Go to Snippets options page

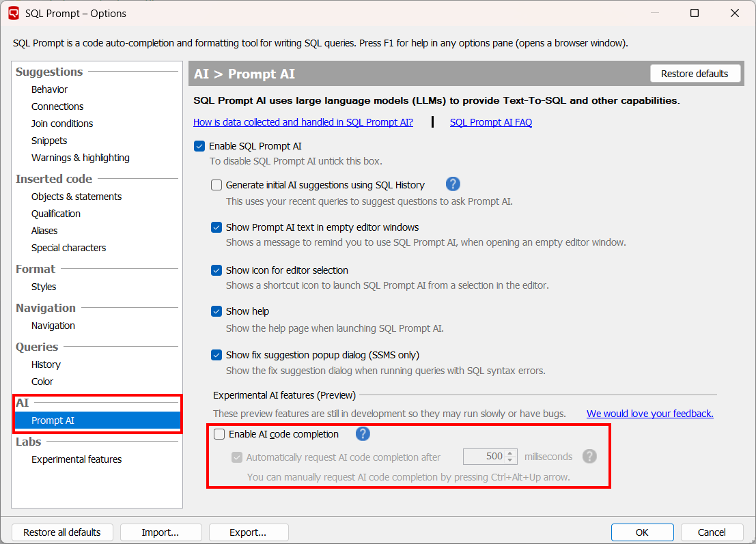click(49, 141)
